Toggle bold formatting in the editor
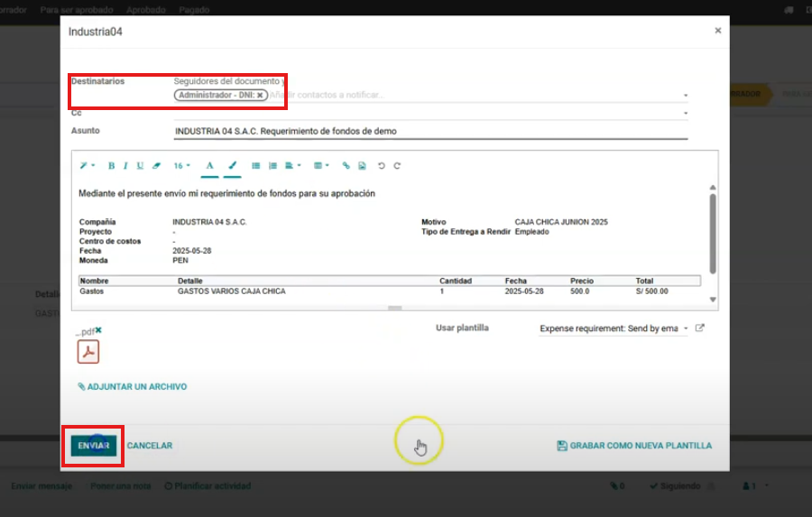The height and width of the screenshot is (517, 812). coord(111,166)
